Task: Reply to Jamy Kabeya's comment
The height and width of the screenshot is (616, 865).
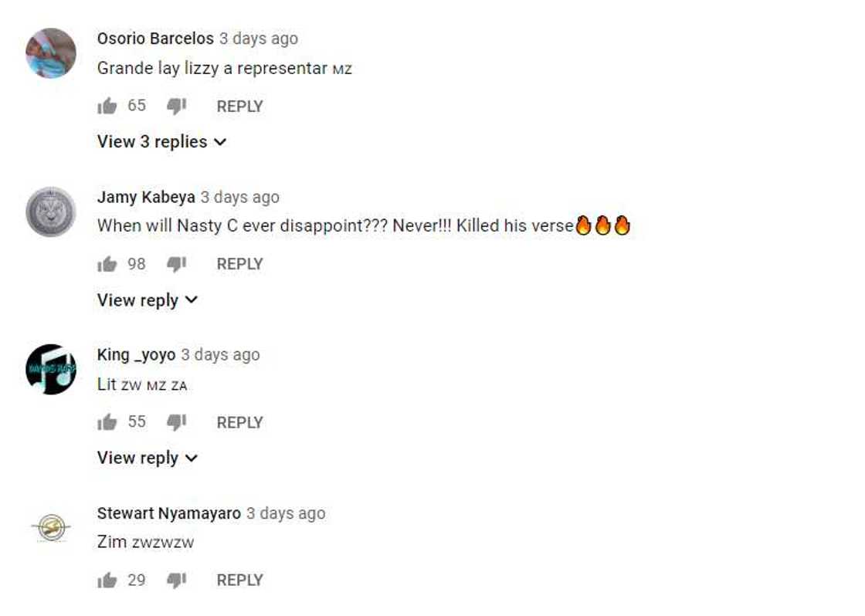Action: click(x=239, y=265)
